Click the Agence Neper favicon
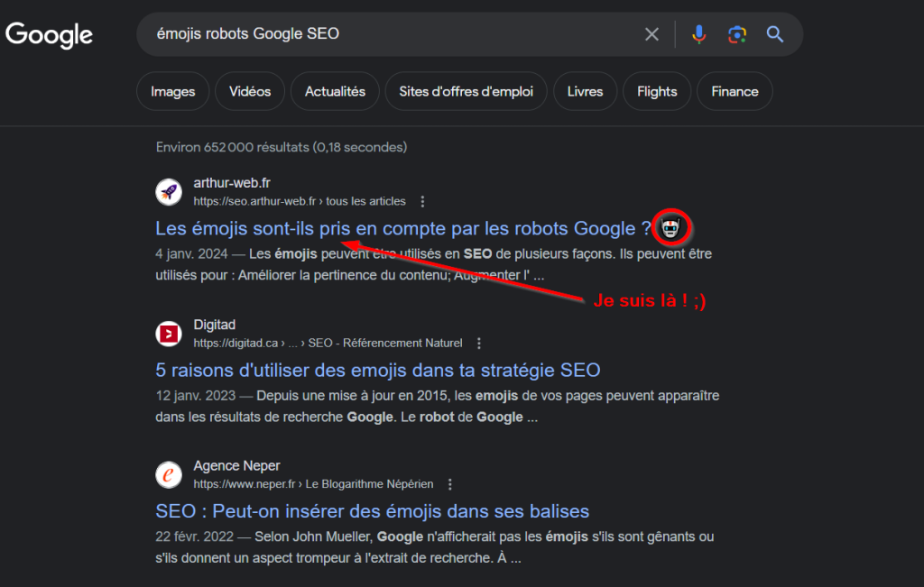 (x=169, y=474)
